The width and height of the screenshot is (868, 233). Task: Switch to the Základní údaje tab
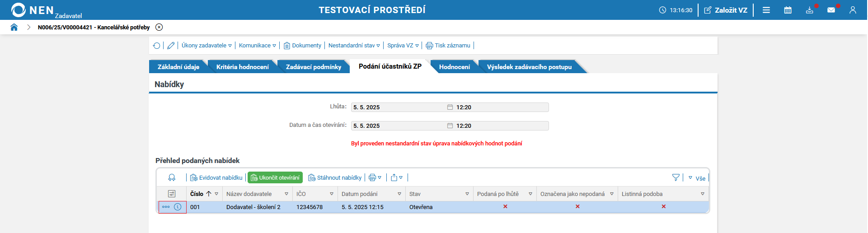point(178,67)
